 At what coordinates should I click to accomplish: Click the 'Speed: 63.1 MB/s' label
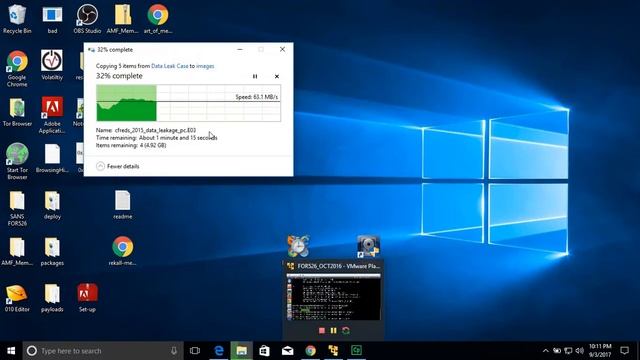(x=256, y=97)
